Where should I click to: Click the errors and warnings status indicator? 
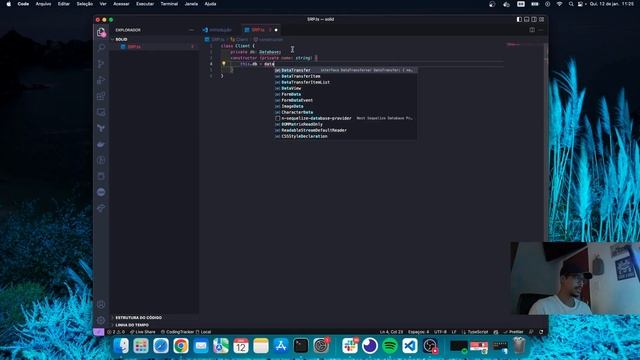(x=116, y=332)
